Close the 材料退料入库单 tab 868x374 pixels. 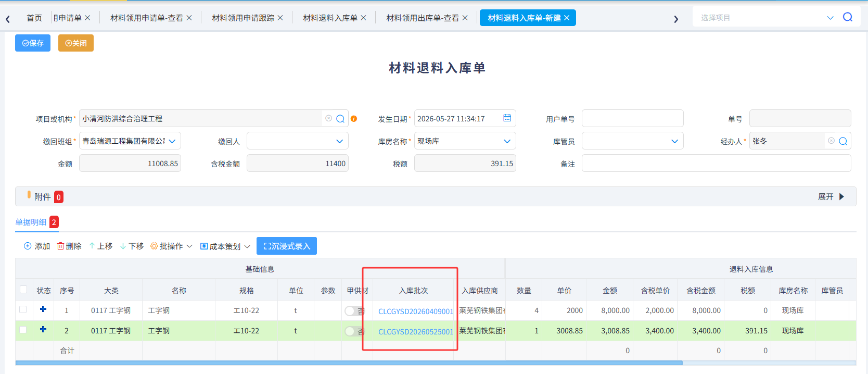coord(364,18)
